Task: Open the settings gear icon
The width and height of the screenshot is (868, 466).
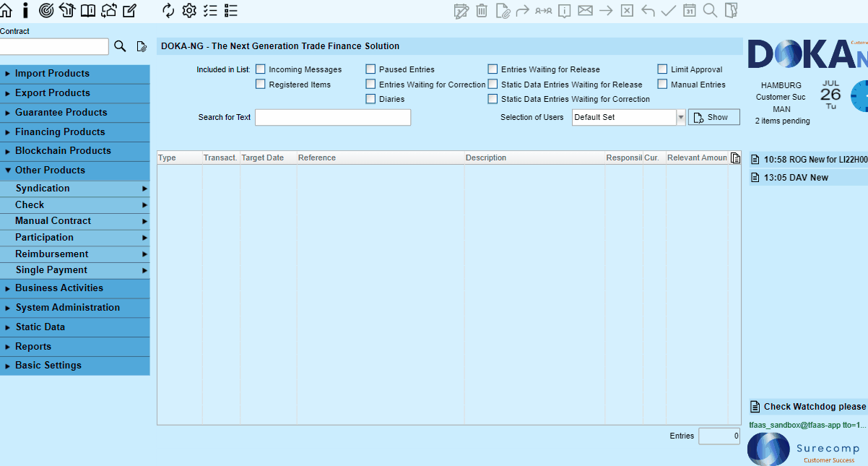Action: (189, 10)
